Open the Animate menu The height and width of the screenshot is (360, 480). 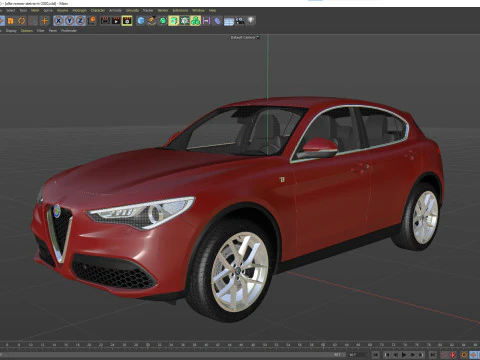point(115,10)
